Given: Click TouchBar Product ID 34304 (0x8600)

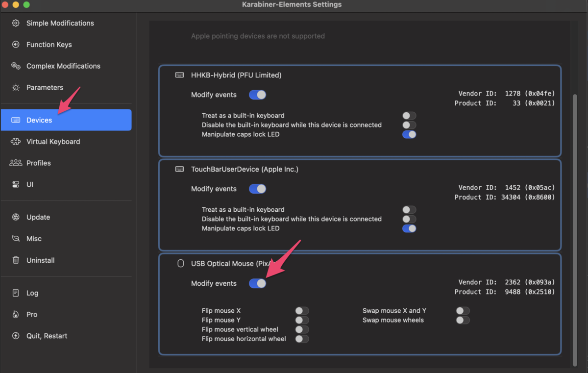Looking at the screenshot, I should [505, 197].
